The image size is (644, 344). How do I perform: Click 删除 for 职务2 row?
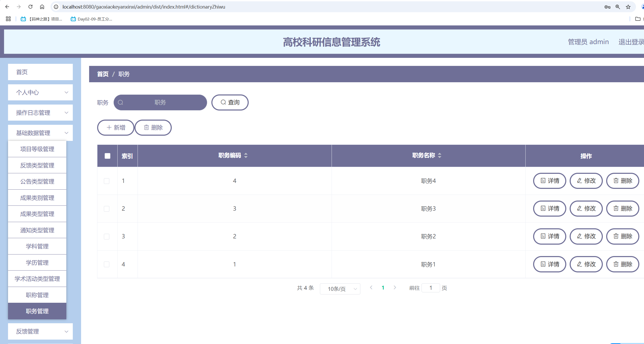click(623, 236)
